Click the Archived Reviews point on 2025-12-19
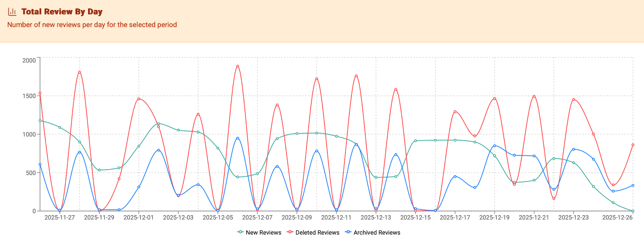 click(x=494, y=146)
